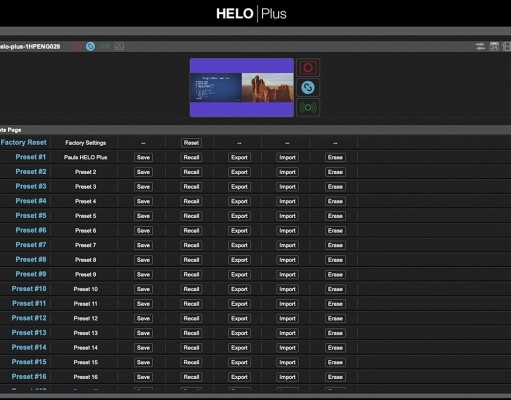
Task: Click the calendar icon at top right
Action: click(x=494, y=46)
